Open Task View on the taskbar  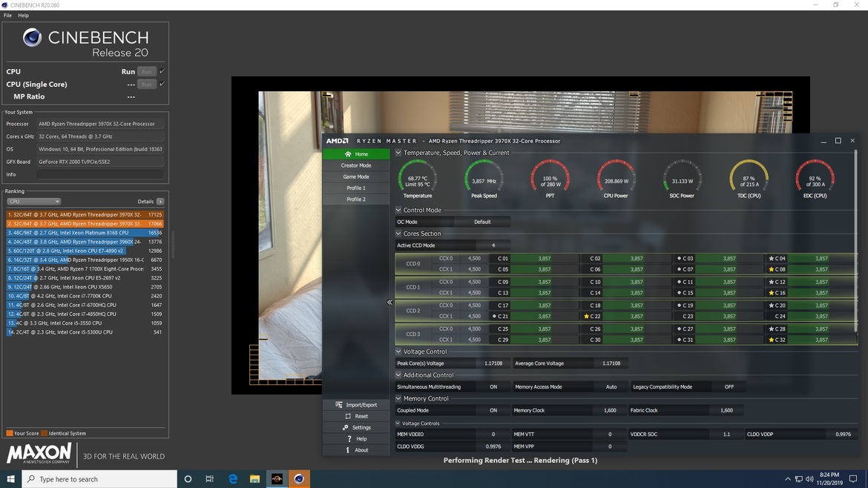[x=210, y=479]
